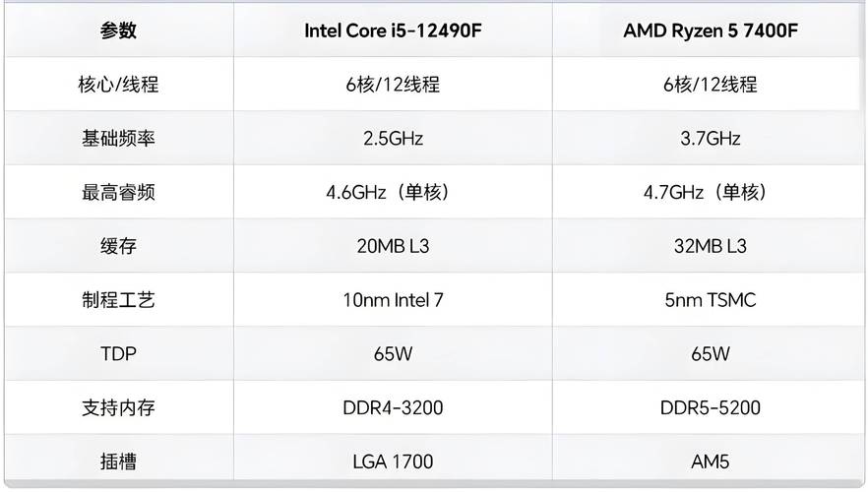This screenshot has width=868, height=492.
Task: Click the 参数 header cell
Action: pos(118,31)
